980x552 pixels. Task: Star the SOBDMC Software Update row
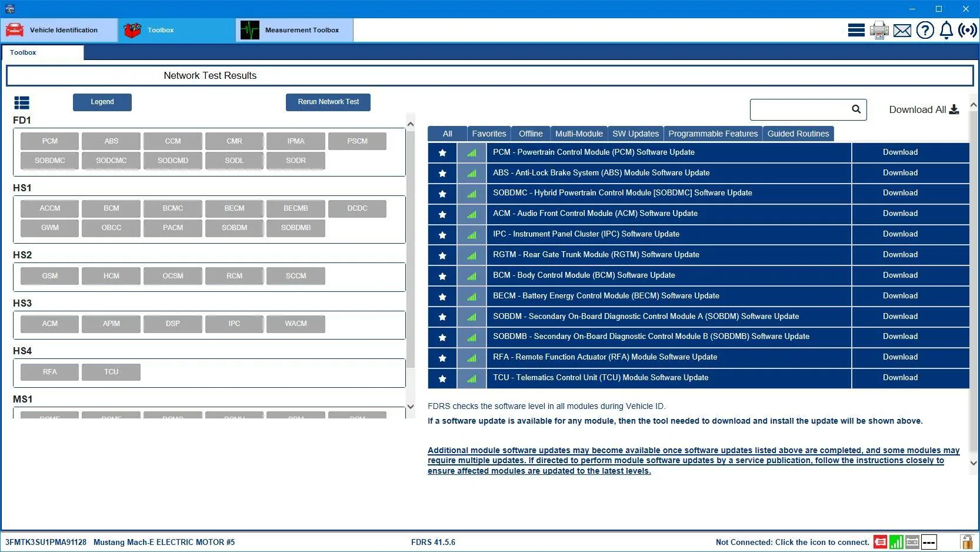point(442,194)
